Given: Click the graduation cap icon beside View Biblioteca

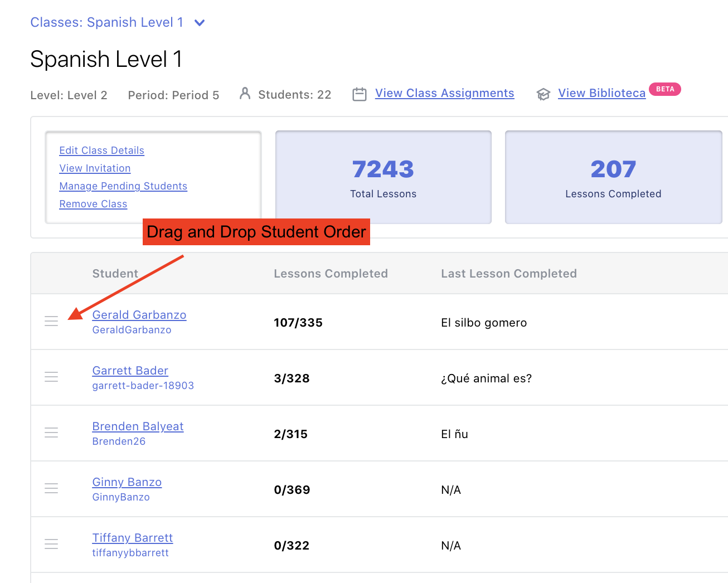Looking at the screenshot, I should 543,94.
